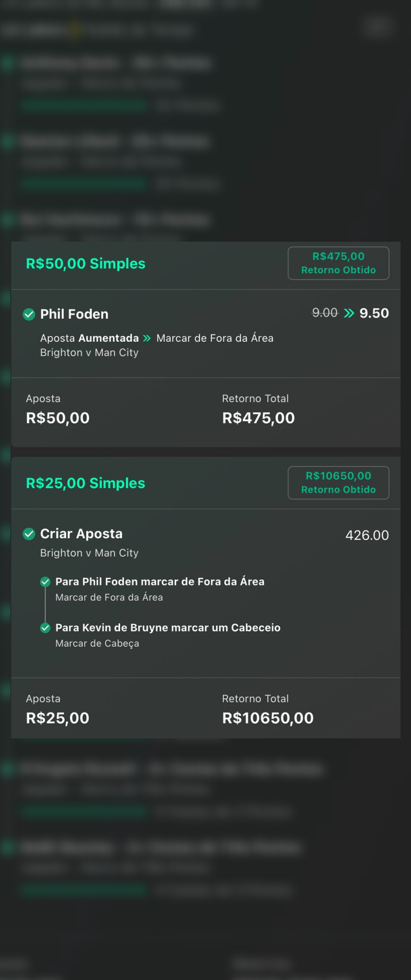Open the Criar Aposta bet title

(81, 534)
